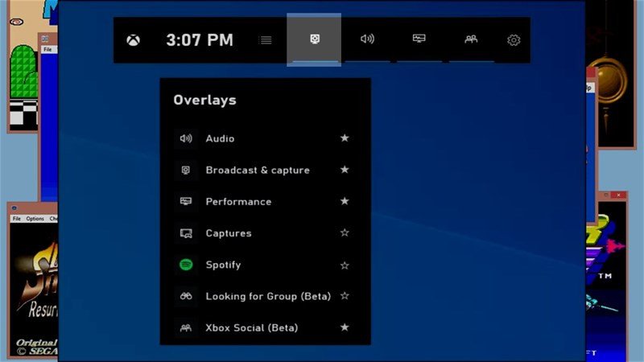Image resolution: width=644 pixels, height=362 pixels.
Task: Click the 3:07 PM clock display
Action: pyautogui.click(x=200, y=39)
